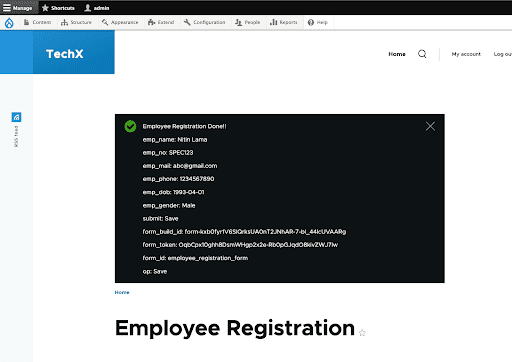
Task: Click the green success checkmark icon
Action: pyautogui.click(x=130, y=126)
